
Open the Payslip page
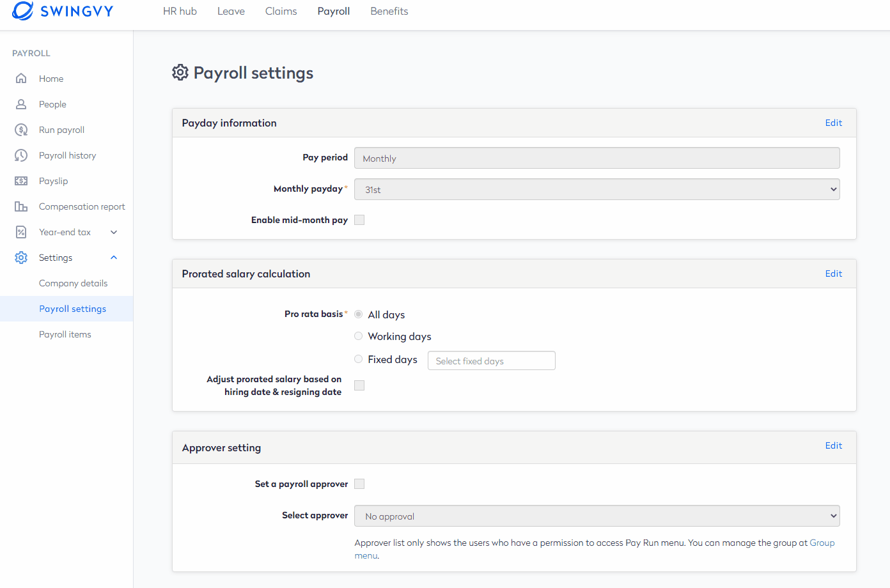click(x=53, y=181)
